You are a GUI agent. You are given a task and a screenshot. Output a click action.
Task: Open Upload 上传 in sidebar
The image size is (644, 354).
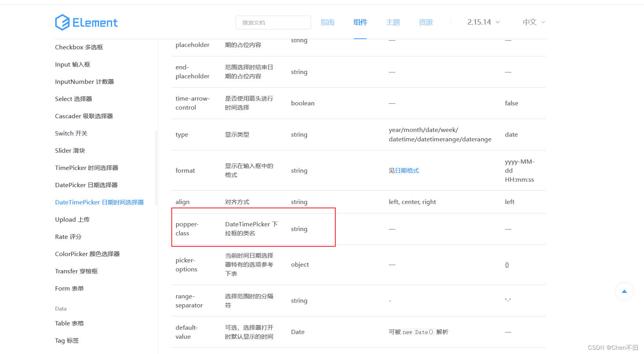click(x=72, y=219)
